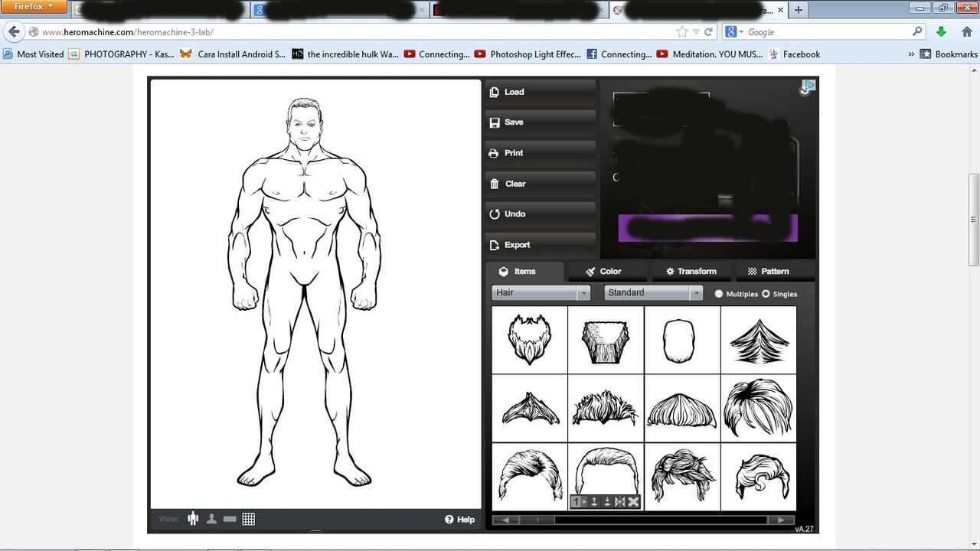
Task: Choose the short spiky hair item
Action: tap(606, 408)
